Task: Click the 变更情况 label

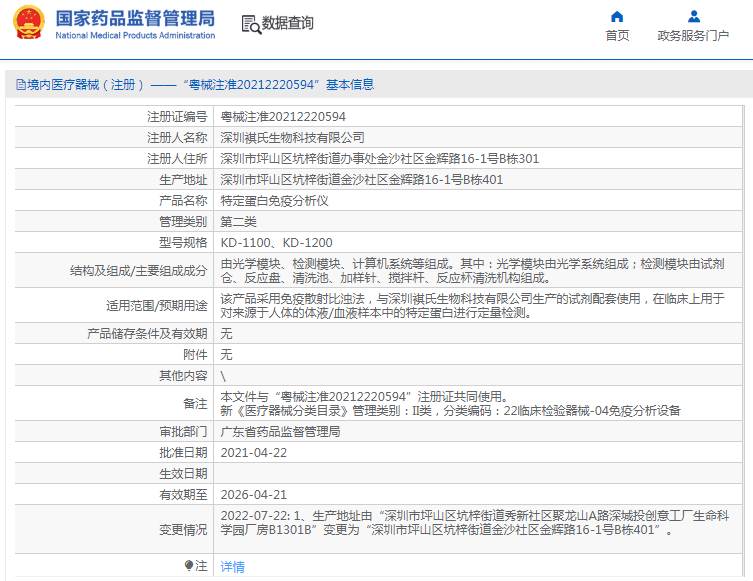Action: point(183,530)
